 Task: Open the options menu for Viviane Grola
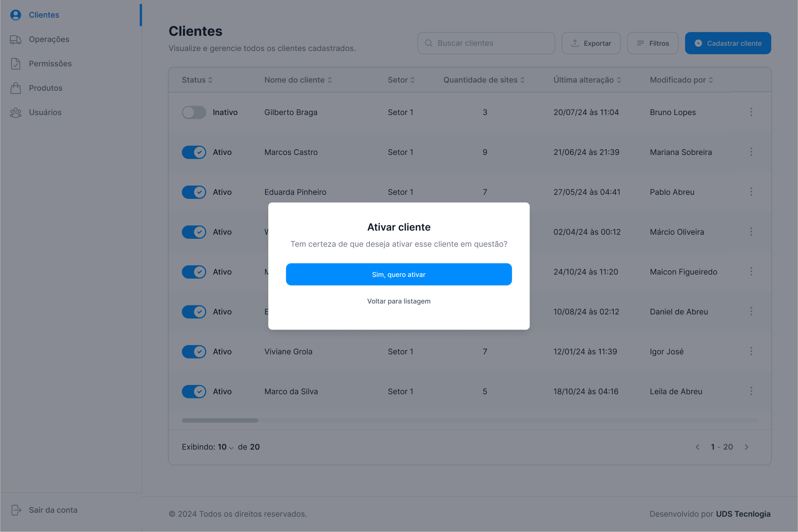click(751, 351)
